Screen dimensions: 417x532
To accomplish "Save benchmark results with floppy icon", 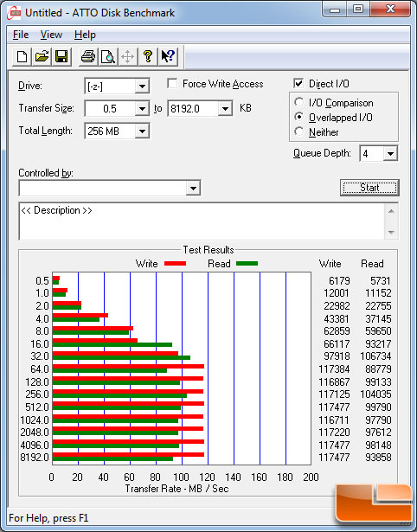I will click(61, 56).
